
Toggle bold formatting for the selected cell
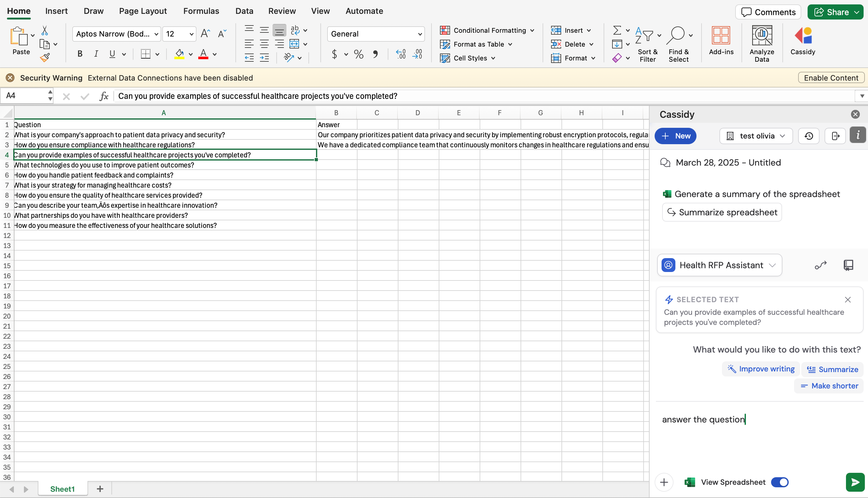coord(80,54)
